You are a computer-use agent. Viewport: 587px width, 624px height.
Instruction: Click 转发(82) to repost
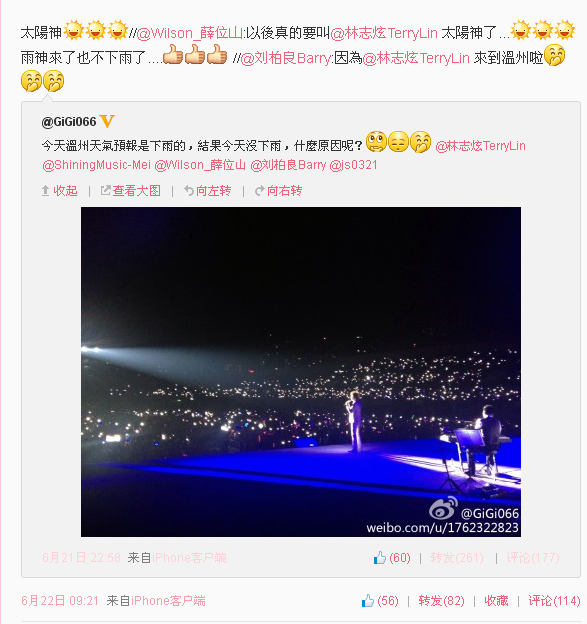click(441, 601)
